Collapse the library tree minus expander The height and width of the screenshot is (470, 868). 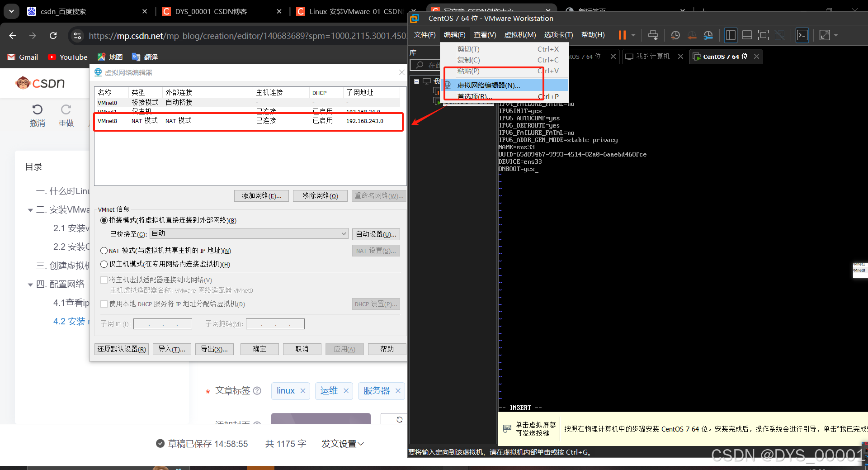(416, 81)
